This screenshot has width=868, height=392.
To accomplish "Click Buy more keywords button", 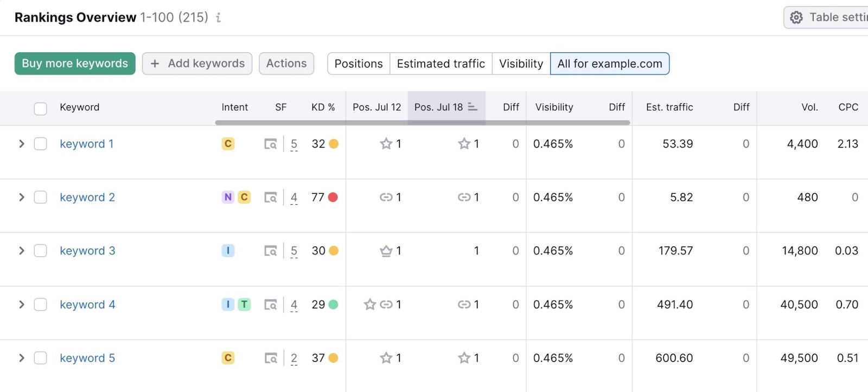I will [75, 64].
